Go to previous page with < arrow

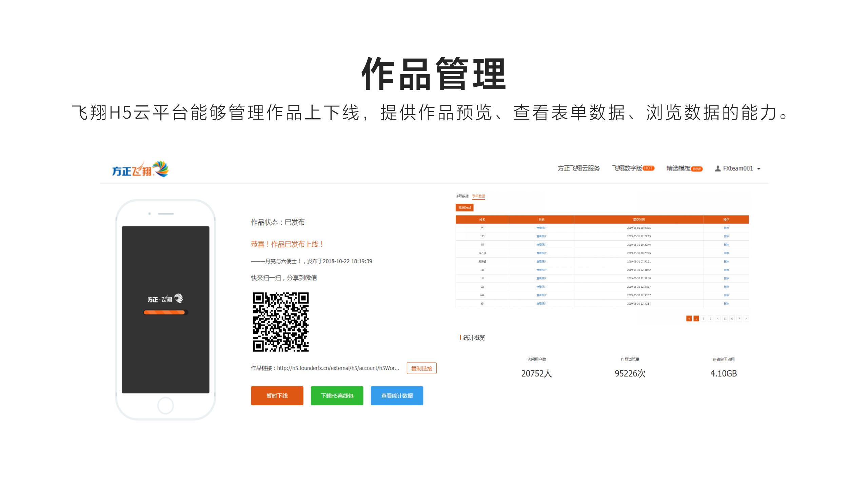point(689,319)
